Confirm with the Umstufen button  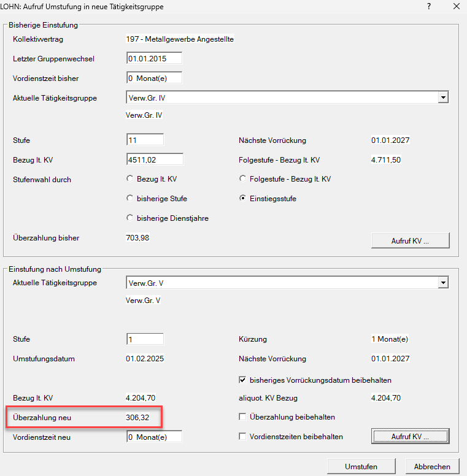[x=361, y=466]
